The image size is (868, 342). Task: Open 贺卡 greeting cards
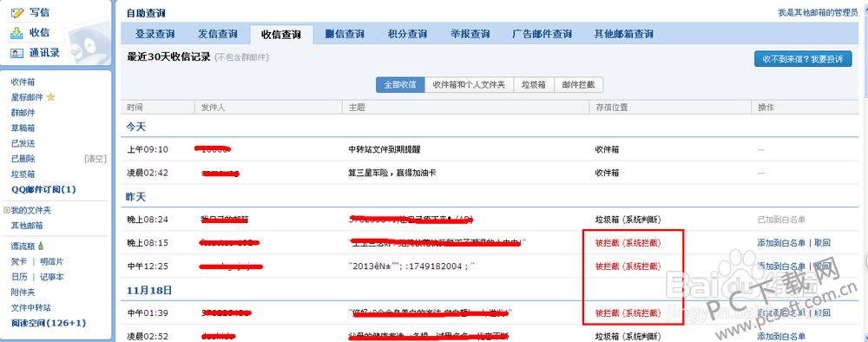coord(19,262)
